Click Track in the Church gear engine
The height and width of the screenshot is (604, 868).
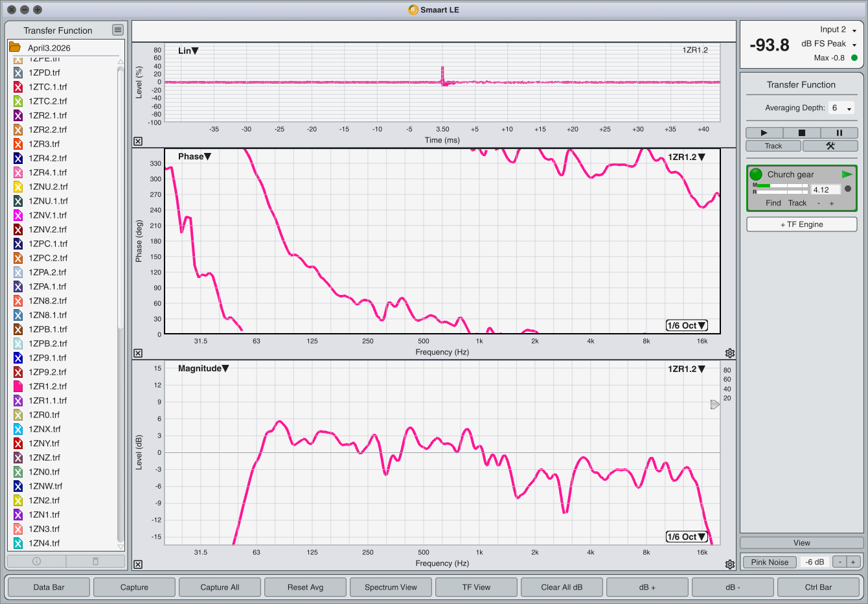[x=797, y=203]
